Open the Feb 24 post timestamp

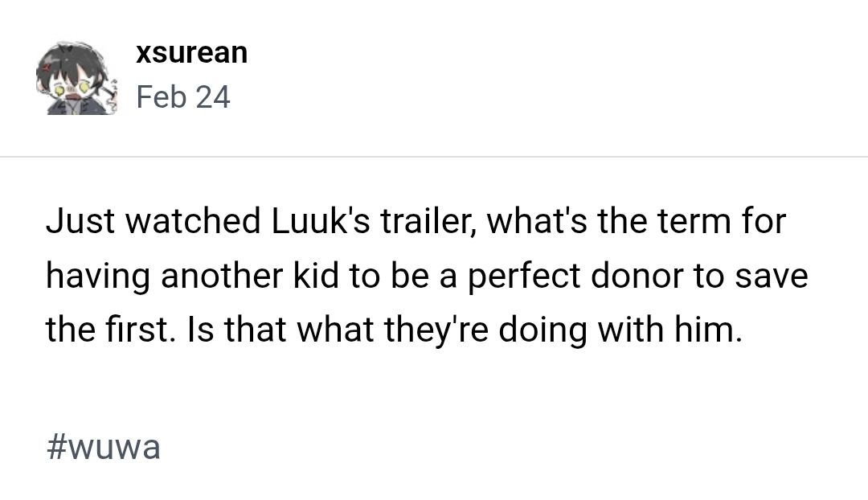[183, 97]
